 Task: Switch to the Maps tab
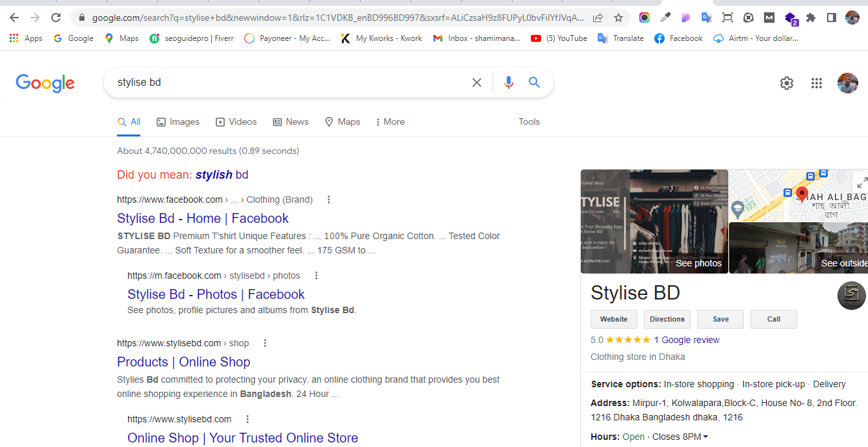tap(342, 121)
